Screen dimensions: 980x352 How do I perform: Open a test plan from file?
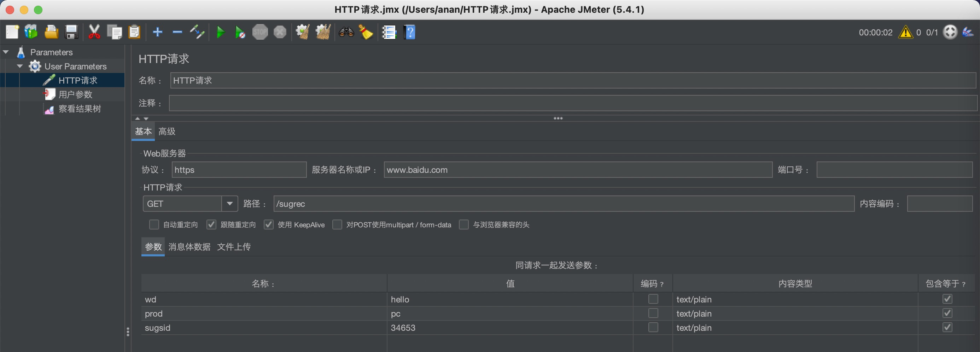coord(51,32)
